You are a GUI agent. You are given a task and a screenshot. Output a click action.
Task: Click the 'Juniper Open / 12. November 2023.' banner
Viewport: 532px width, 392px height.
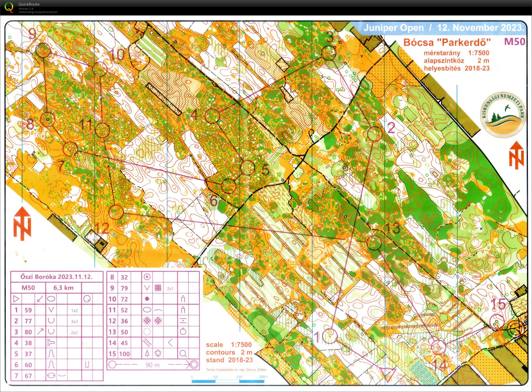(443, 28)
